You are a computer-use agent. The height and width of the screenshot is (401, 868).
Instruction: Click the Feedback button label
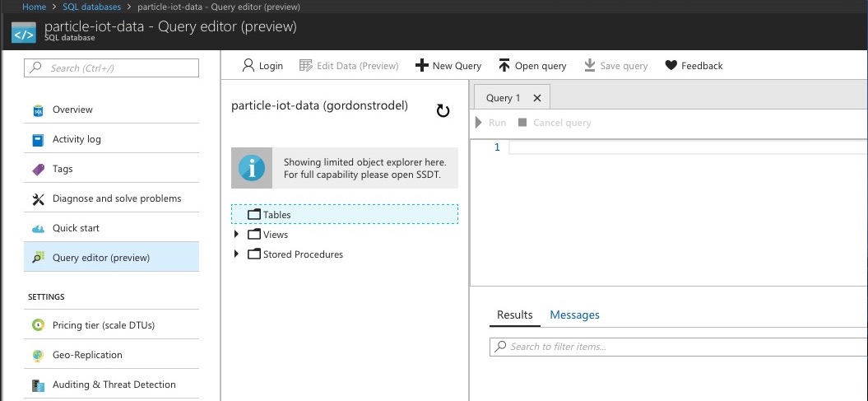702,66
